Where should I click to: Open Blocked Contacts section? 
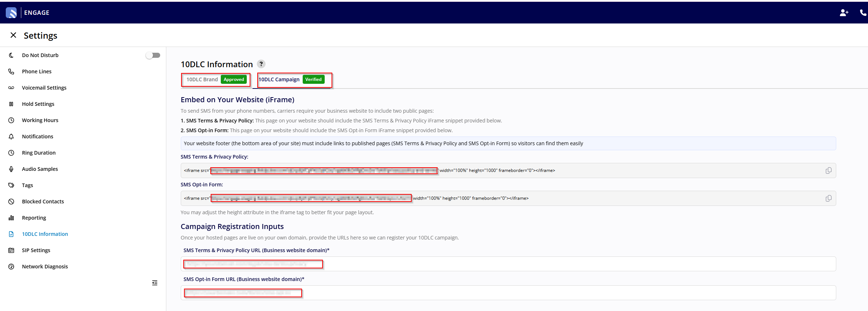pyautogui.click(x=43, y=202)
